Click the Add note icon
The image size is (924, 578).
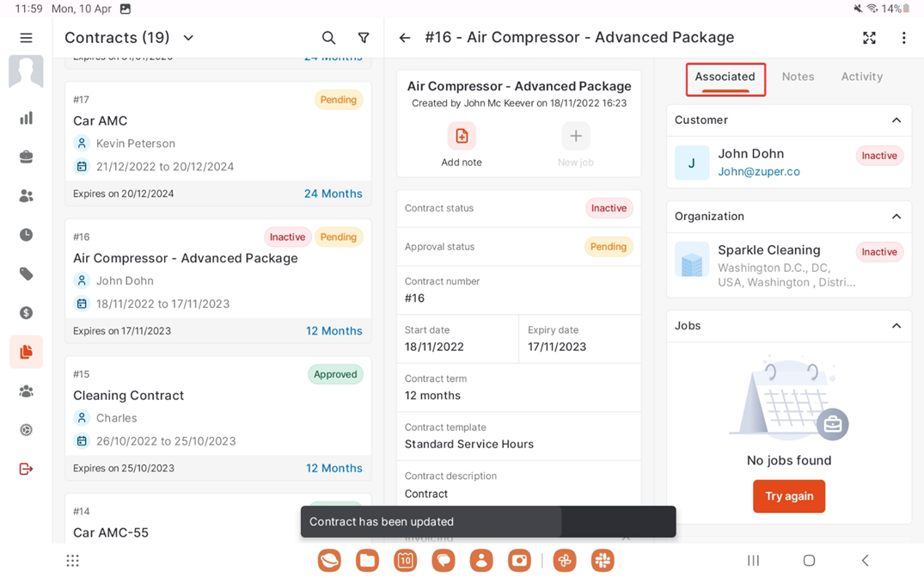click(x=462, y=136)
